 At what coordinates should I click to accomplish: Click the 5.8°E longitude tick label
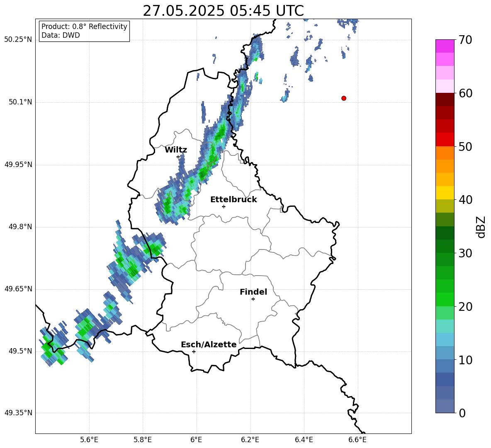tap(143, 440)
